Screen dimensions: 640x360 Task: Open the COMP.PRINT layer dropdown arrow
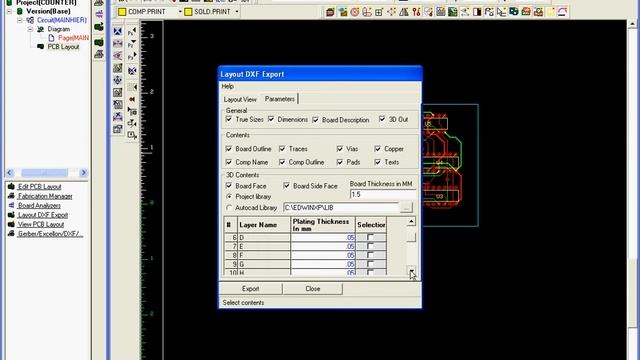[180, 12]
